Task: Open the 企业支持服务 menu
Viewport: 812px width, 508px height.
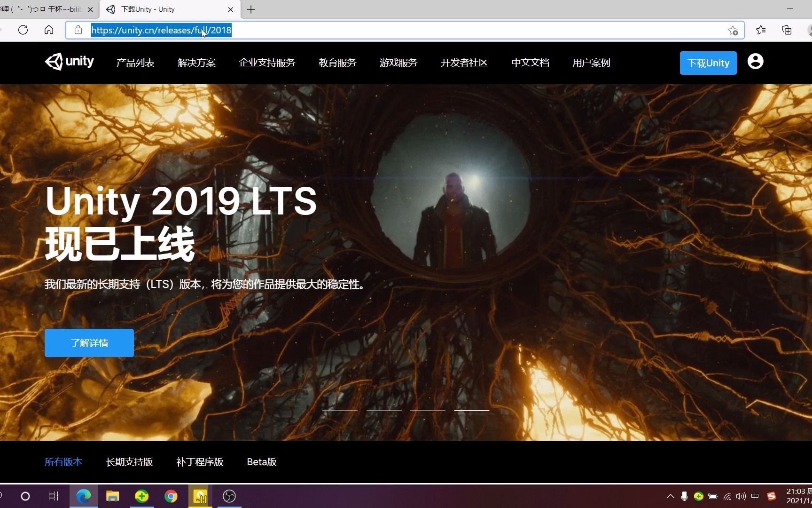Action: point(267,63)
